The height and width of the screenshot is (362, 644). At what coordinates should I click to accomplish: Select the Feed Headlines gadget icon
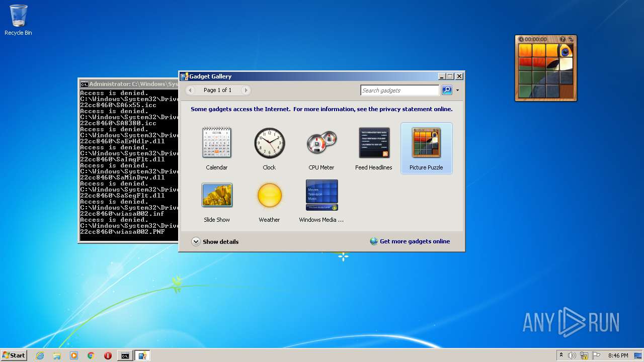374,143
